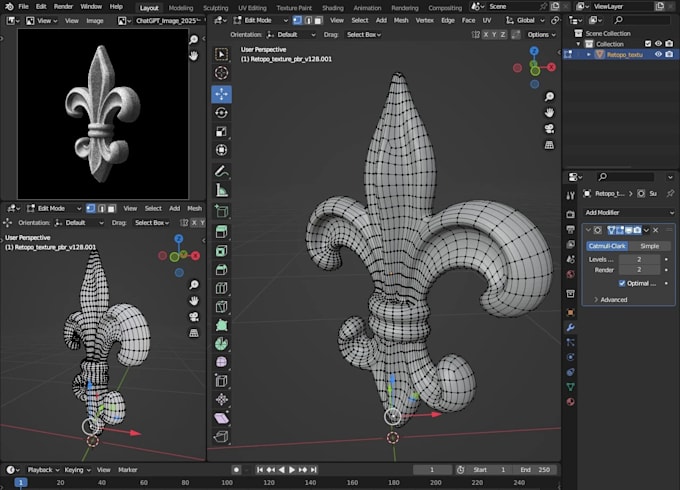
Task: Select the Bevel tool
Action: [221, 269]
